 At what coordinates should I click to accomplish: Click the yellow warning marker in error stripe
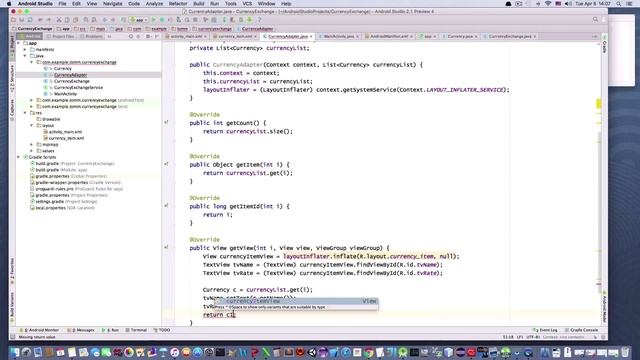[x=599, y=103]
